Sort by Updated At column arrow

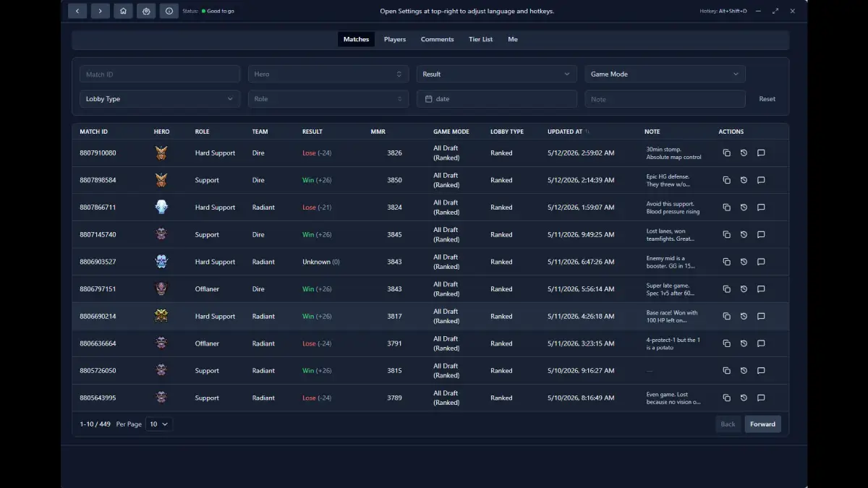pyautogui.click(x=587, y=132)
